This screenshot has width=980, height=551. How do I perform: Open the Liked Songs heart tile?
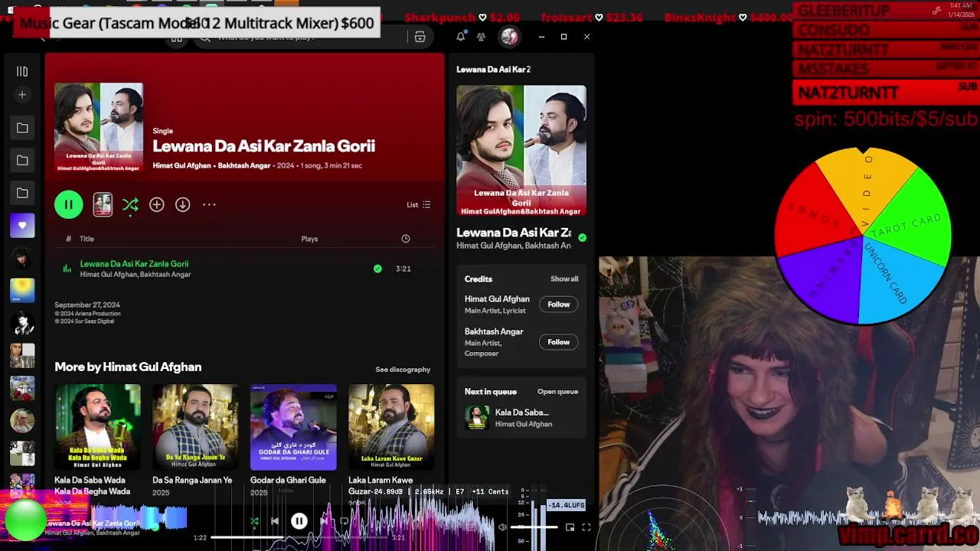pyautogui.click(x=22, y=226)
